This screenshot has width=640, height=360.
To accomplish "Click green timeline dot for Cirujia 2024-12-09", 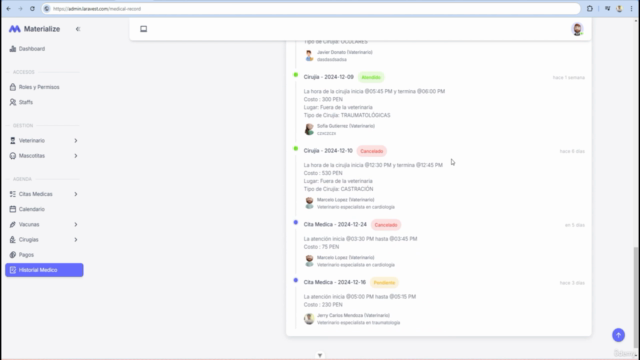I will point(296,75).
